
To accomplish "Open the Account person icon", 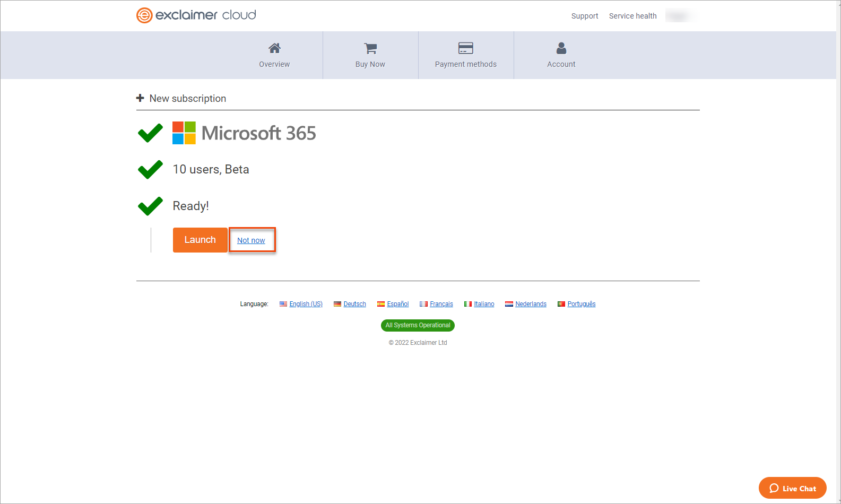I will click(561, 48).
